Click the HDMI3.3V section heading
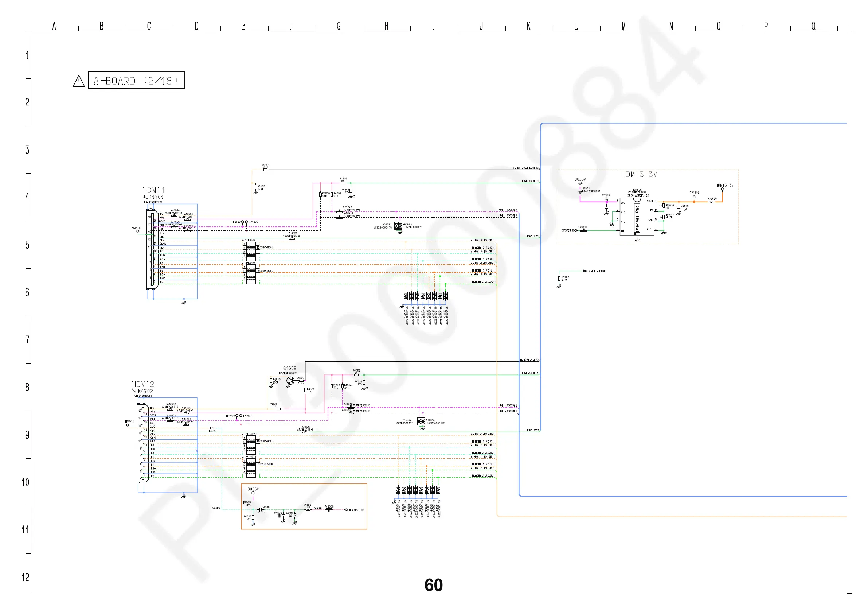The image size is (868, 614). (x=639, y=174)
